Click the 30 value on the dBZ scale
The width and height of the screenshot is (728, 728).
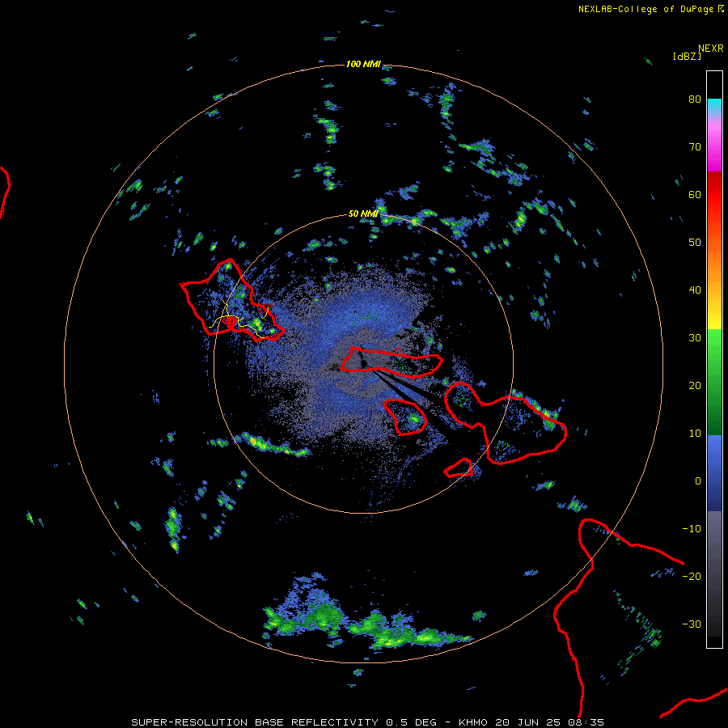point(695,338)
